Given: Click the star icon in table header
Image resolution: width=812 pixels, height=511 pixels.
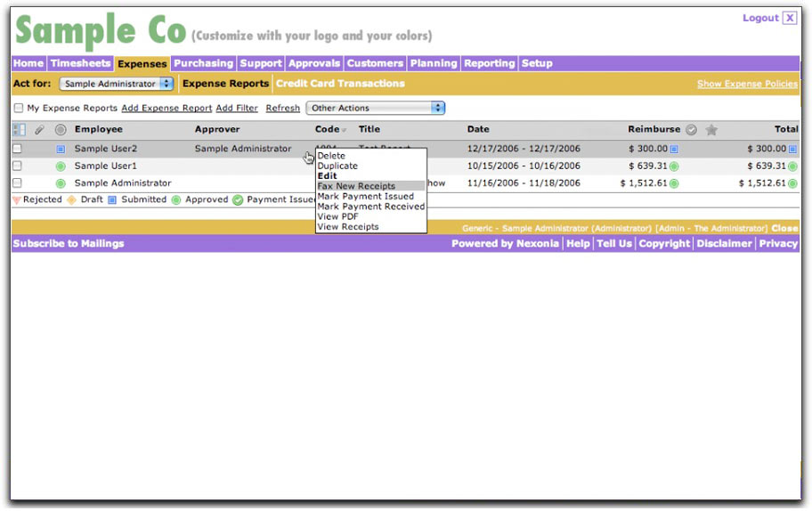Looking at the screenshot, I should [x=711, y=129].
